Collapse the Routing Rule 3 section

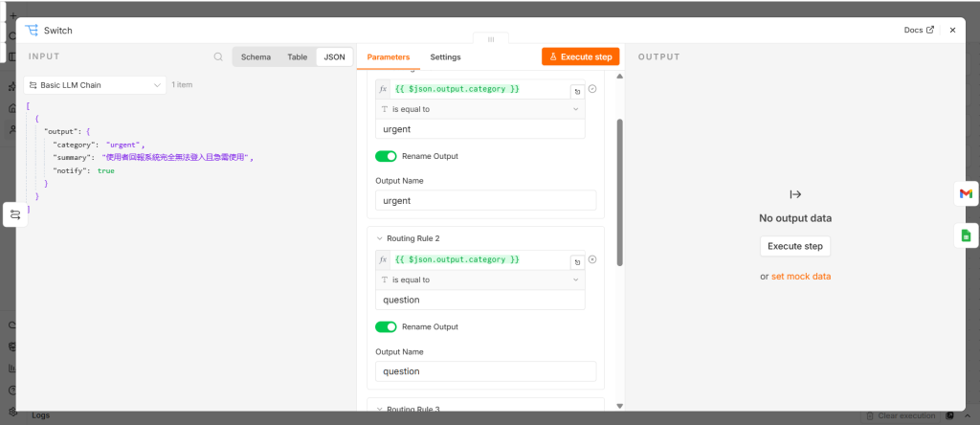(x=379, y=410)
